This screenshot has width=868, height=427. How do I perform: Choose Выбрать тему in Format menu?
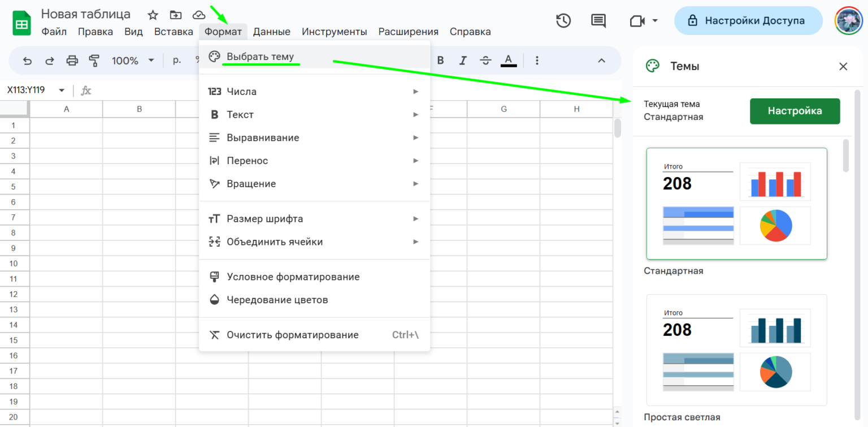pyautogui.click(x=314, y=57)
